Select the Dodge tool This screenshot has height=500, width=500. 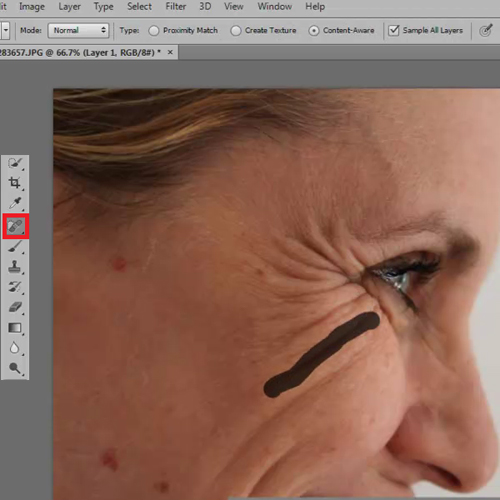pos(15,368)
